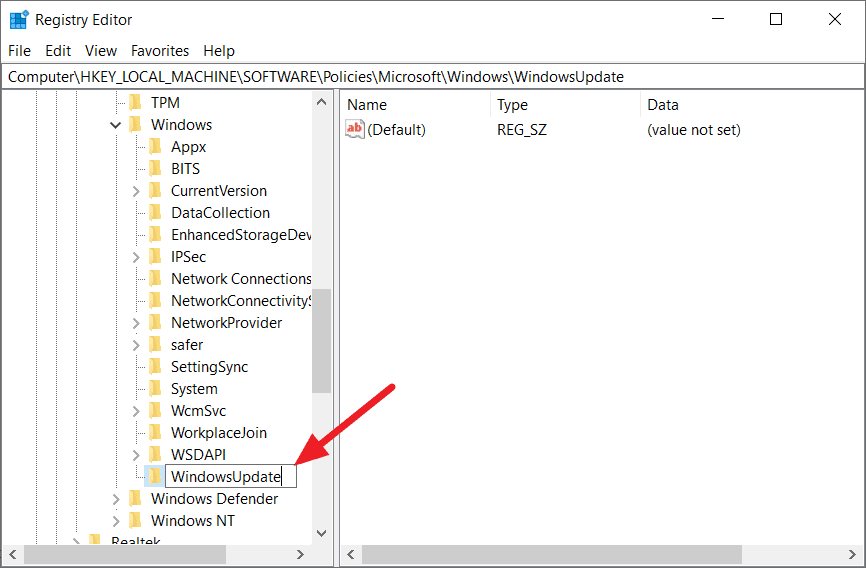The height and width of the screenshot is (568, 866).
Task: Expand the CurrentVersion key
Action: click(136, 191)
